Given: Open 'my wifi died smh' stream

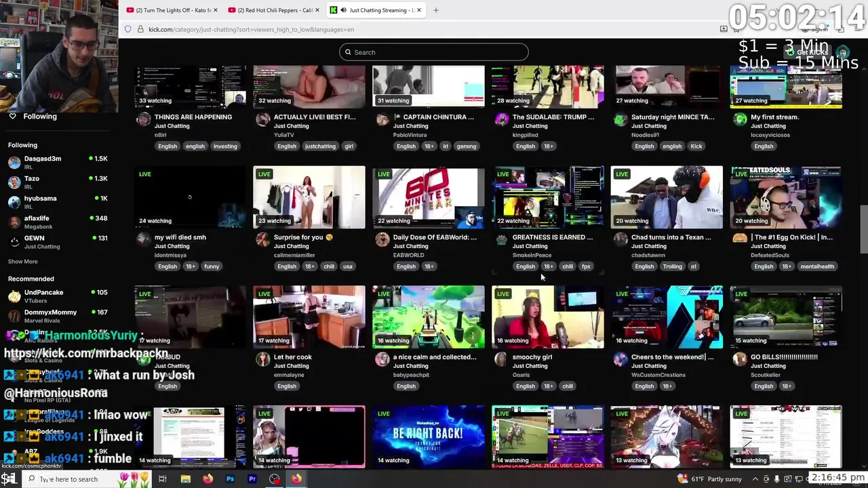Looking at the screenshot, I should (180, 237).
